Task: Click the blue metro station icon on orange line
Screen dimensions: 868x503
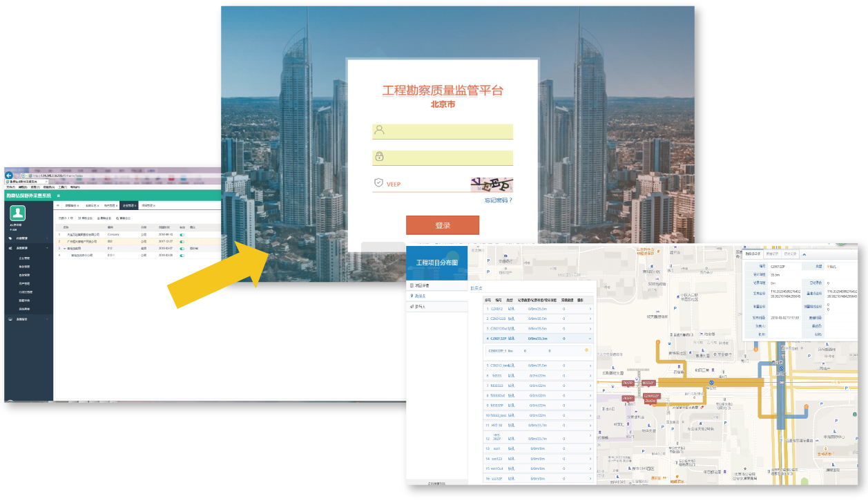Action: point(710,382)
